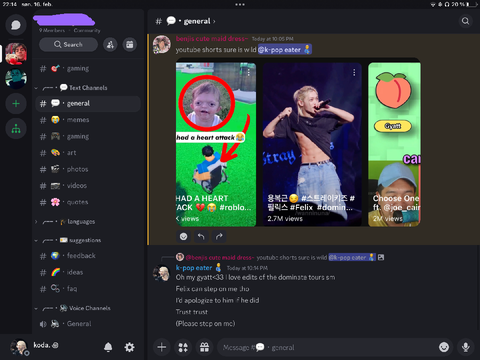
Task: Open the faq channel
Action: pos(88,289)
